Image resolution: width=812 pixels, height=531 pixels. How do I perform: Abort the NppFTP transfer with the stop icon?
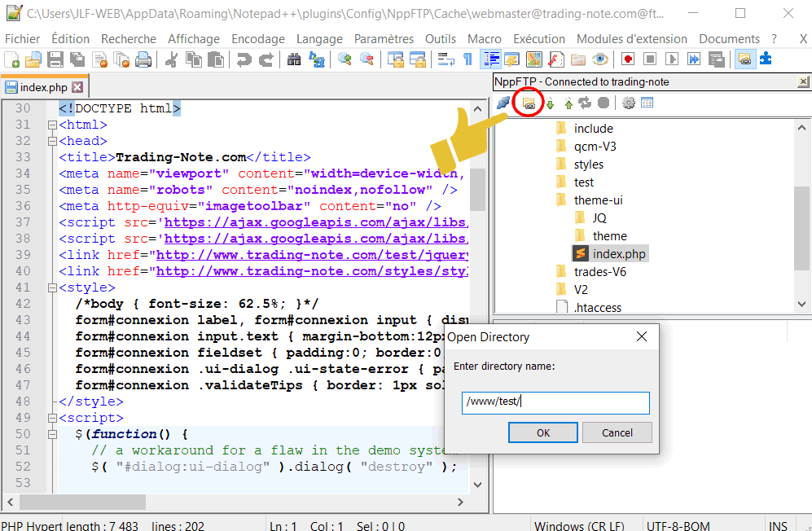tap(604, 103)
